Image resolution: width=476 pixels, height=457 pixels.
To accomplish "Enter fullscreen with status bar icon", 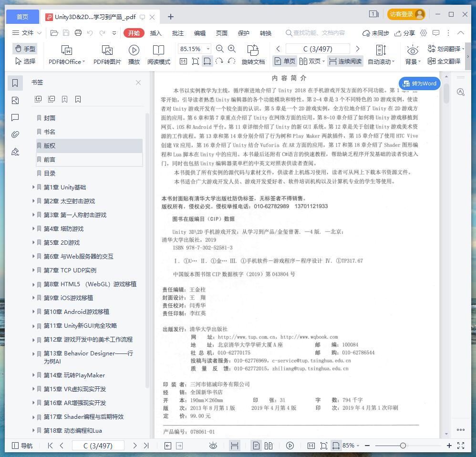I will click(461, 446).
